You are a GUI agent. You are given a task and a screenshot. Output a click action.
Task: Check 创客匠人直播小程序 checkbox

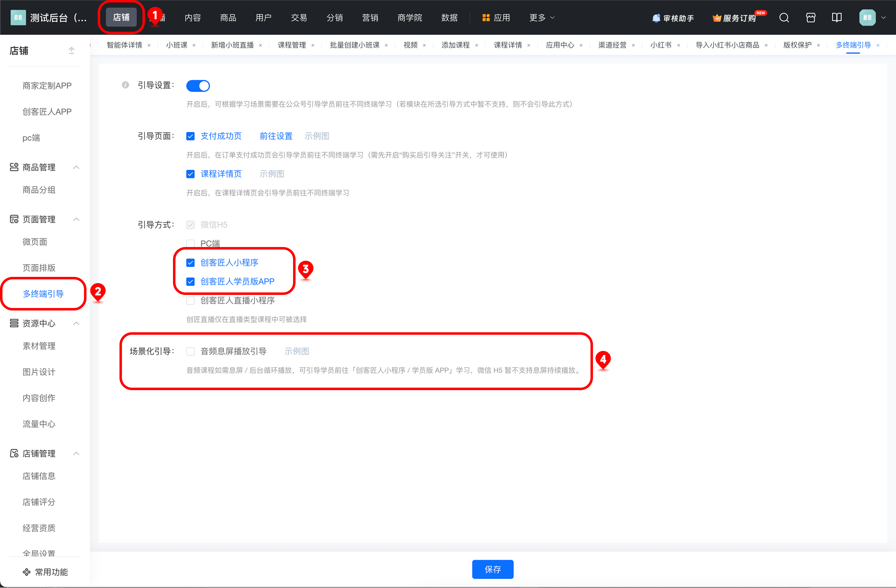click(190, 301)
